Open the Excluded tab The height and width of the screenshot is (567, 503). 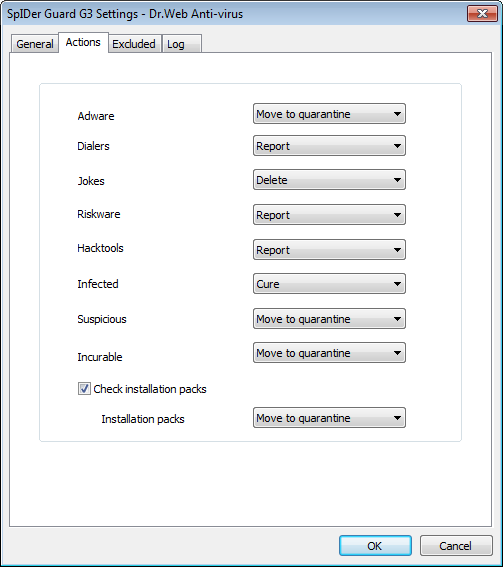pyautogui.click(x=134, y=44)
